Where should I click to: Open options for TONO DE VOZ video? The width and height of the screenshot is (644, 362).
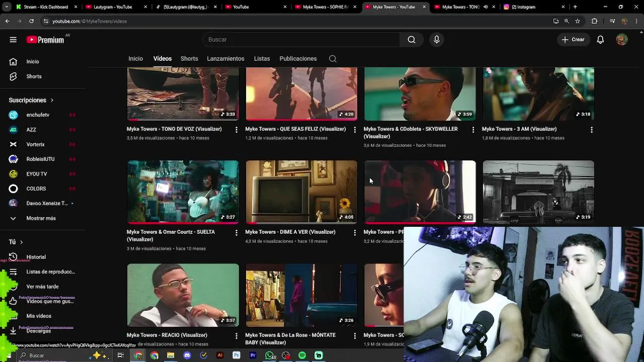[236, 130]
